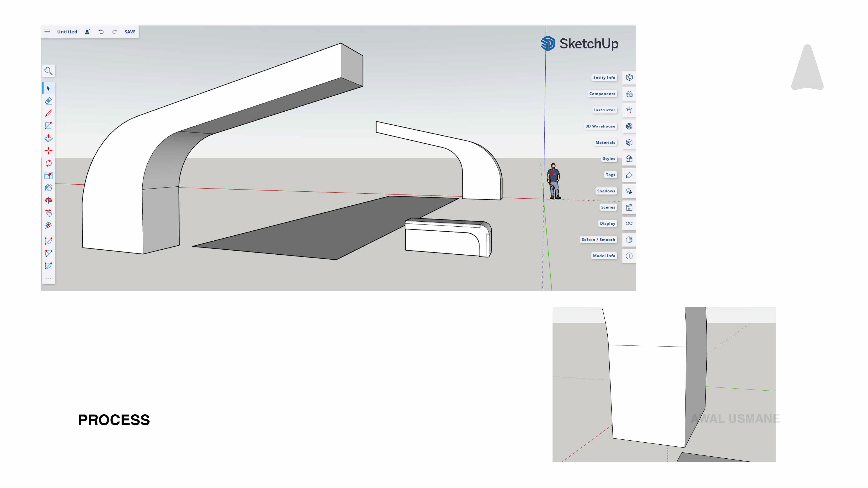Viewport: 868px width, 488px height.
Task: Select the Eraser tool
Action: coord(48,101)
